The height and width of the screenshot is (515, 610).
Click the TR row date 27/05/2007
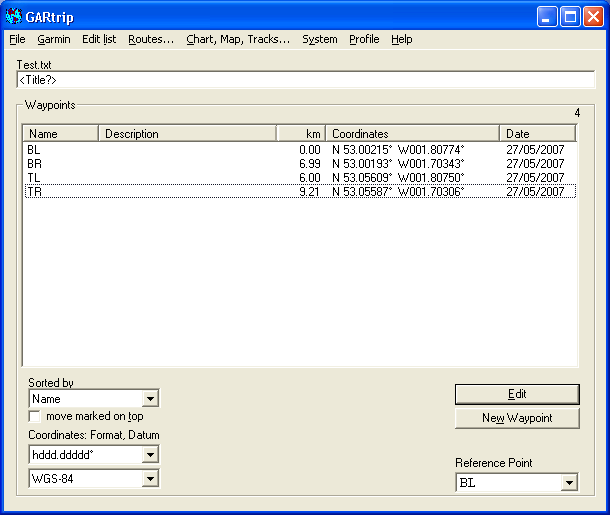click(535, 191)
